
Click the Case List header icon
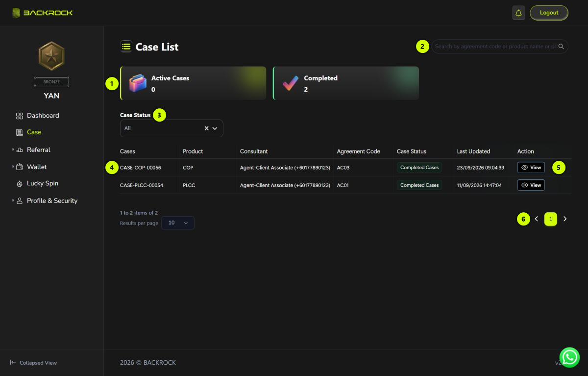[x=126, y=47]
